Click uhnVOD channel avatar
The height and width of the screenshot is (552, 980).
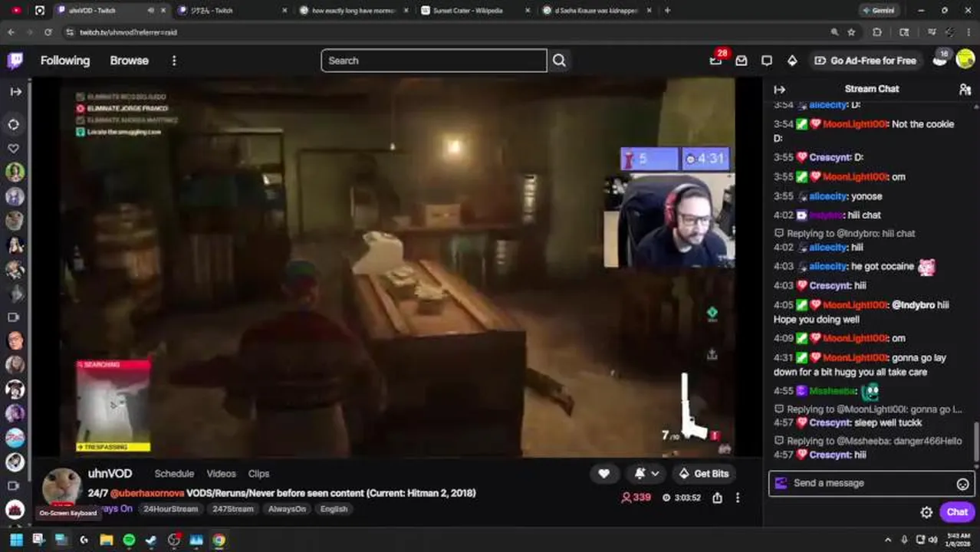[61, 488]
